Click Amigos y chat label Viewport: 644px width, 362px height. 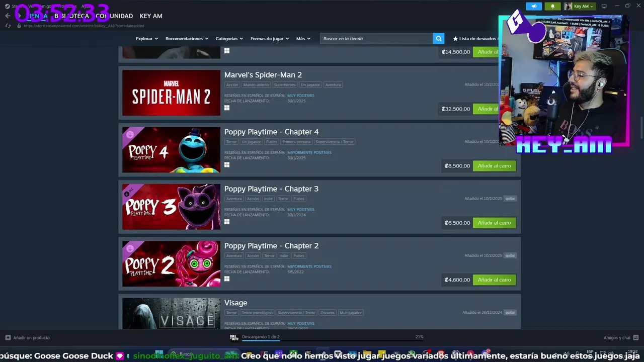click(617, 338)
